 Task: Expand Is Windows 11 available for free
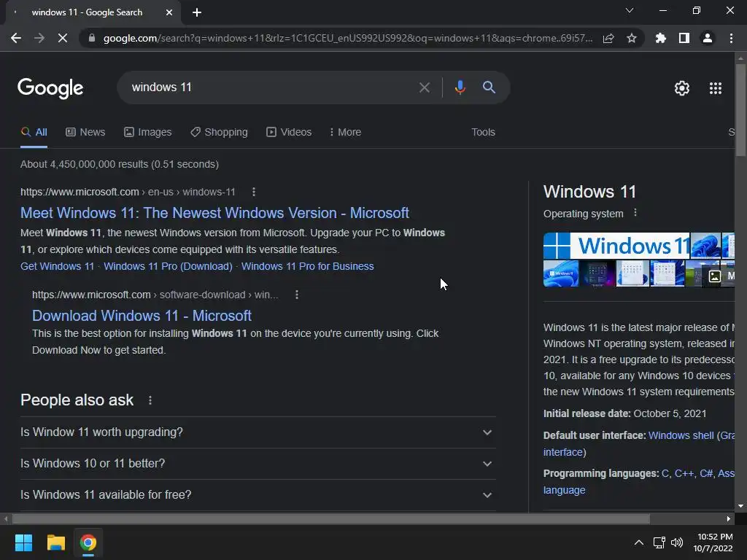coord(258,495)
